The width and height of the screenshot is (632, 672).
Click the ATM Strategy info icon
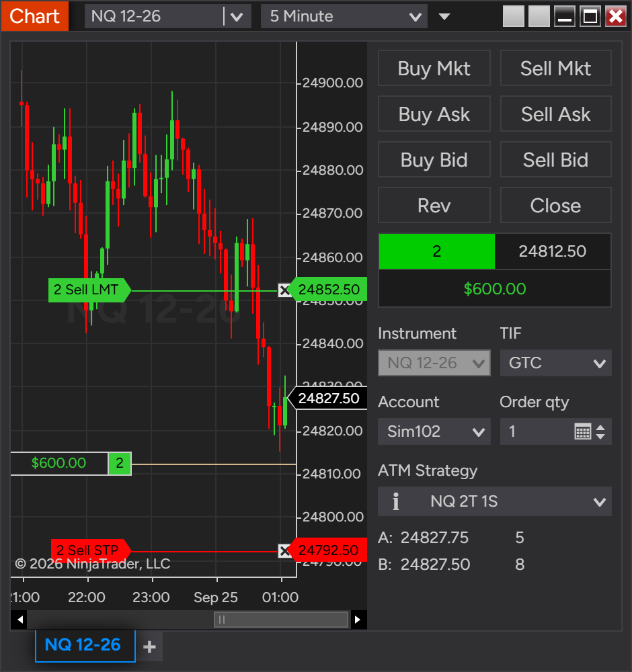(396, 501)
